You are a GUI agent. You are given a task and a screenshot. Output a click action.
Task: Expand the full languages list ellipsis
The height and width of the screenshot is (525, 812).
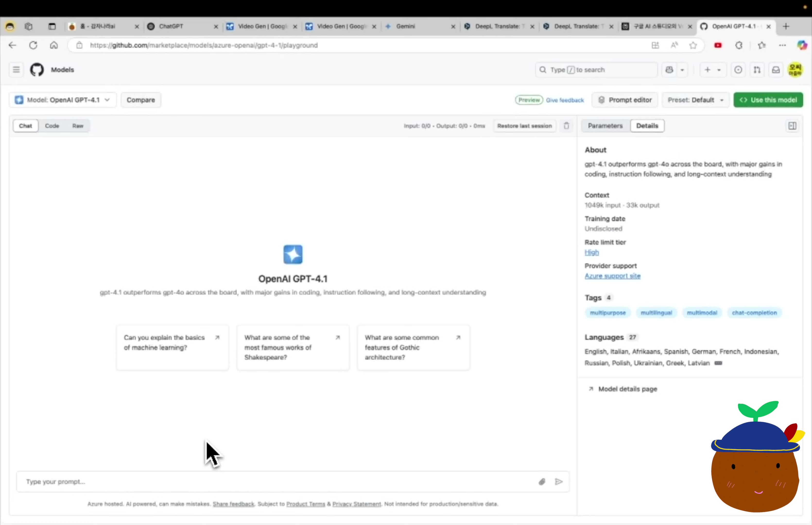(x=718, y=363)
